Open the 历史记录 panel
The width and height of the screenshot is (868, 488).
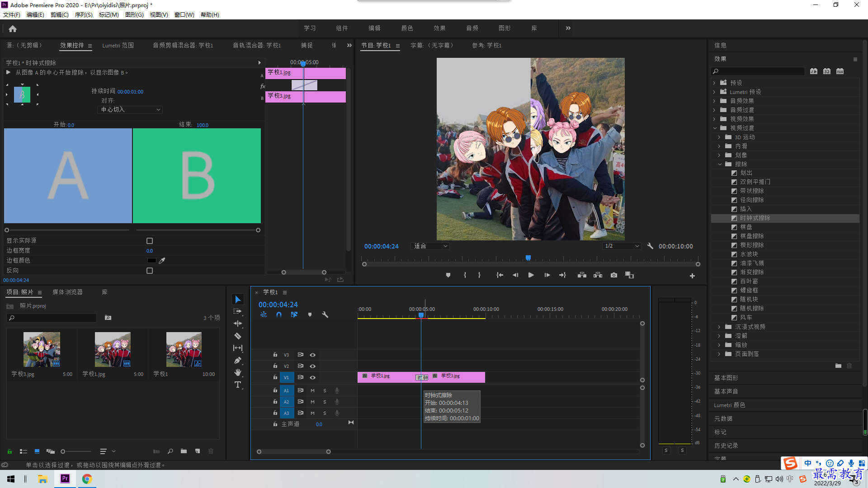coord(726,446)
